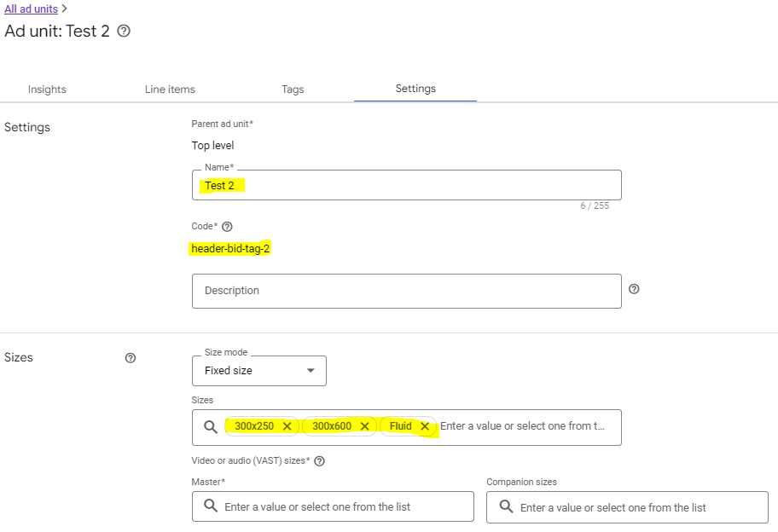Open the All ad units breadcrumb link
This screenshot has height=532, width=778.
coord(32,9)
